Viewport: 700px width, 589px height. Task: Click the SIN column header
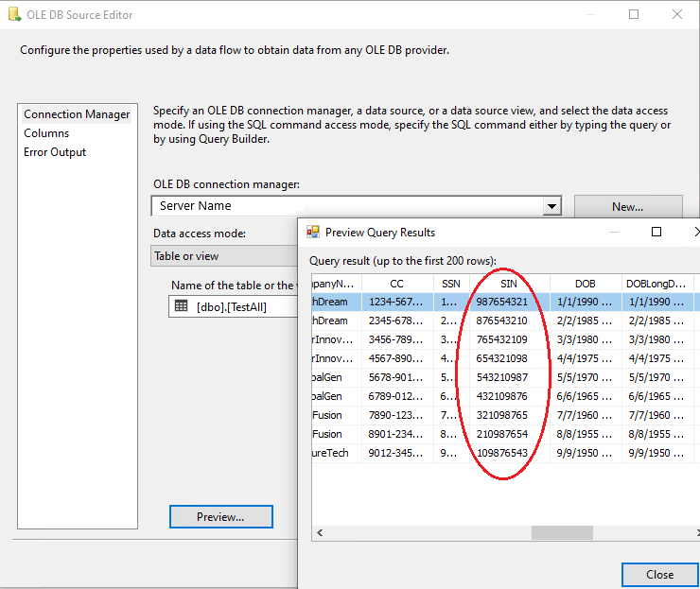(x=509, y=283)
